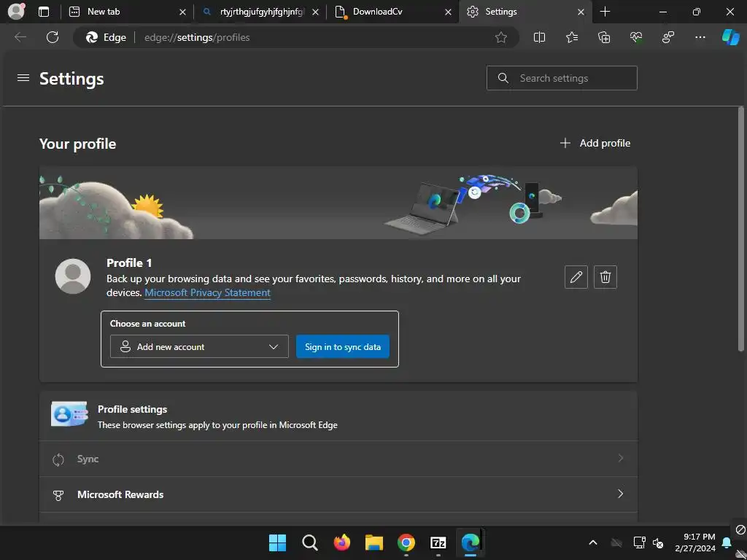Open the notifications bell icon
The width and height of the screenshot is (747, 560).
(727, 542)
